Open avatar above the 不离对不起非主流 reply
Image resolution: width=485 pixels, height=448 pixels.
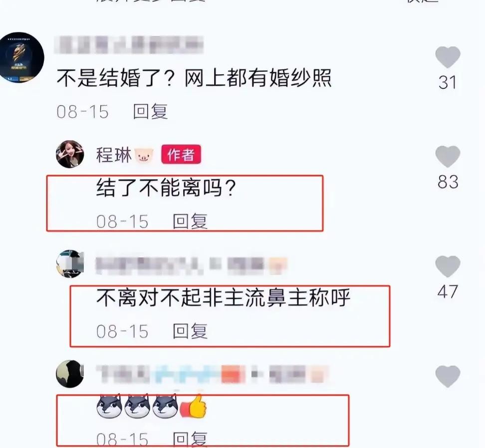(x=70, y=264)
